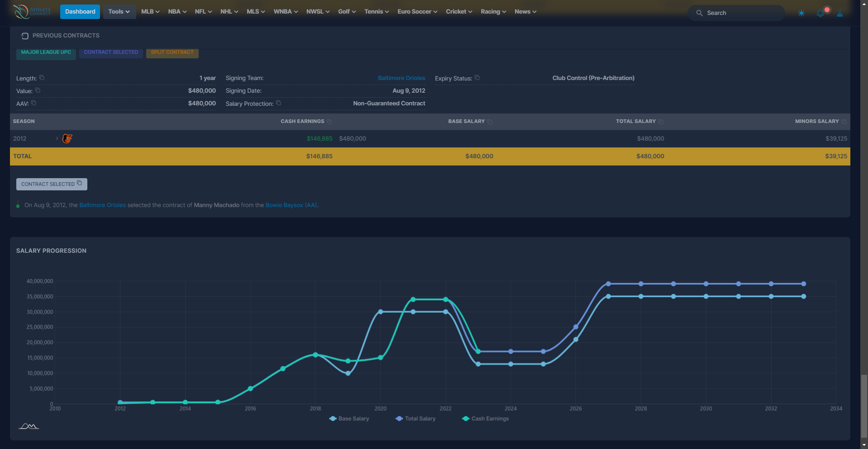The image size is (868, 449).
Task: Go to the Dashboard tab
Action: [x=80, y=12]
